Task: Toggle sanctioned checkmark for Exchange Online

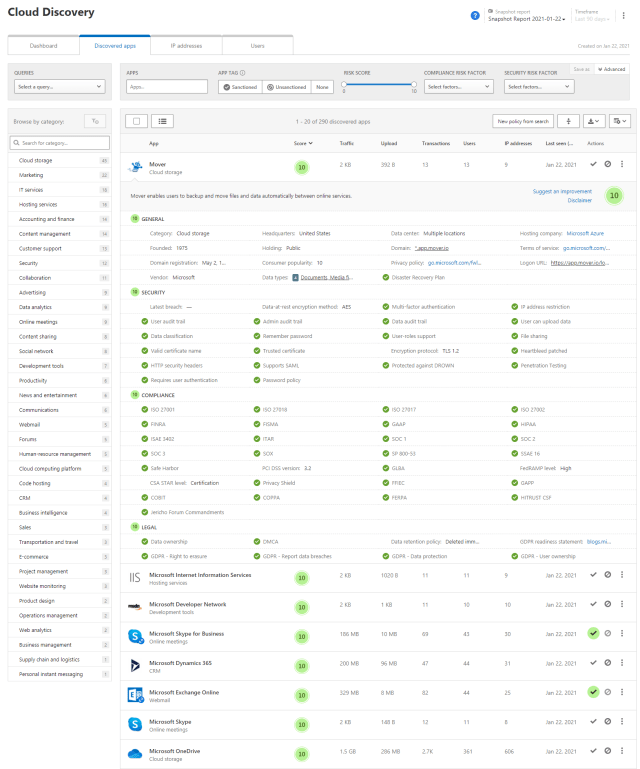Action: (x=593, y=692)
